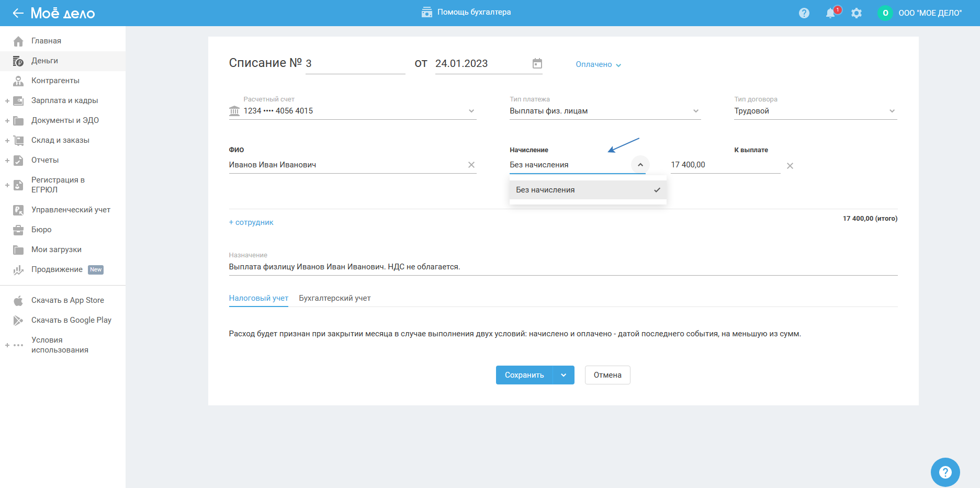Click the Назначение payment purpose field
Image resolution: width=980 pixels, height=488 pixels.
point(563,267)
